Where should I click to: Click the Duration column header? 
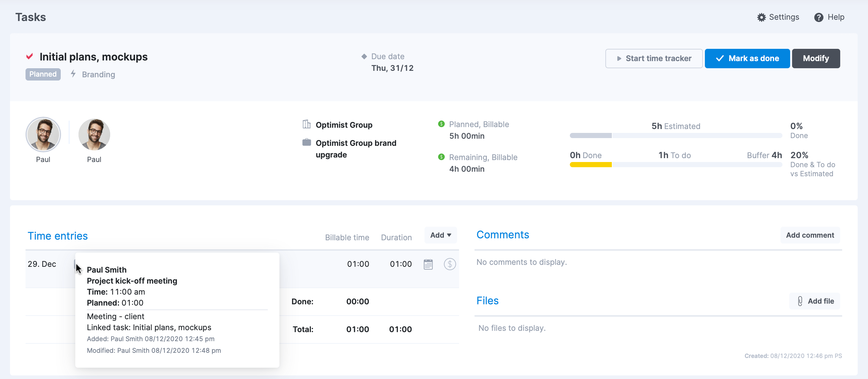pos(396,237)
